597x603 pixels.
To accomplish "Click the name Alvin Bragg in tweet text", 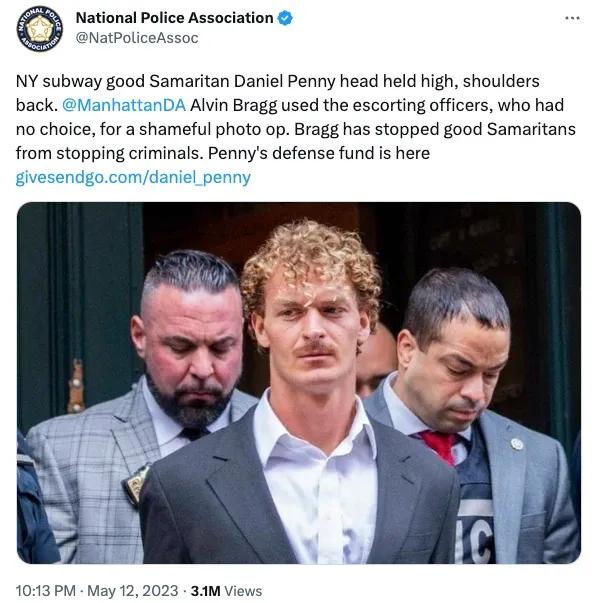I will pyautogui.click(x=233, y=105).
